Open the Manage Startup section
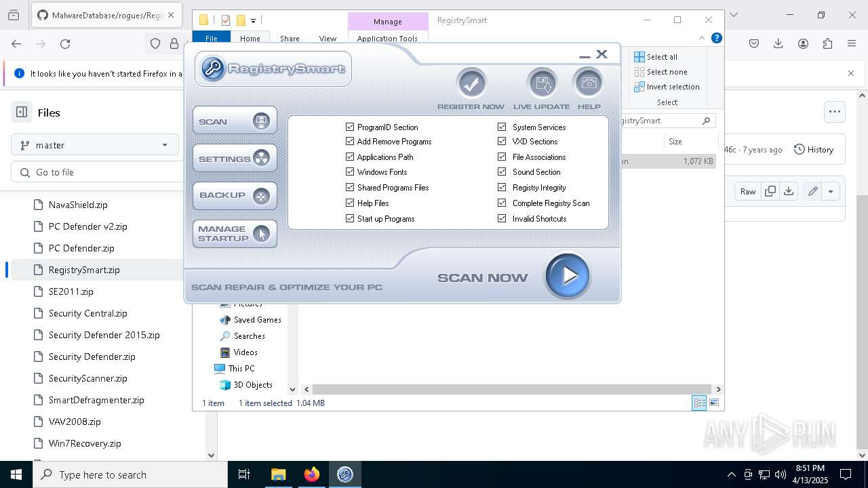The height and width of the screenshot is (488, 868). tap(235, 234)
